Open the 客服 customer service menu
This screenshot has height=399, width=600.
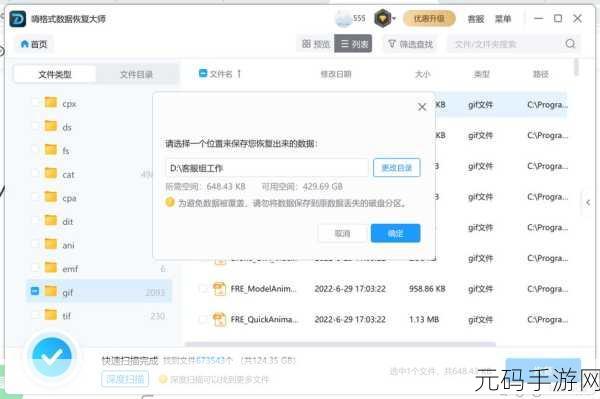(x=476, y=19)
